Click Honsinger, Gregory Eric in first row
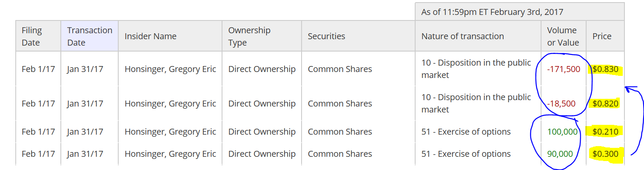The height and width of the screenshot is (170, 644). point(170,69)
